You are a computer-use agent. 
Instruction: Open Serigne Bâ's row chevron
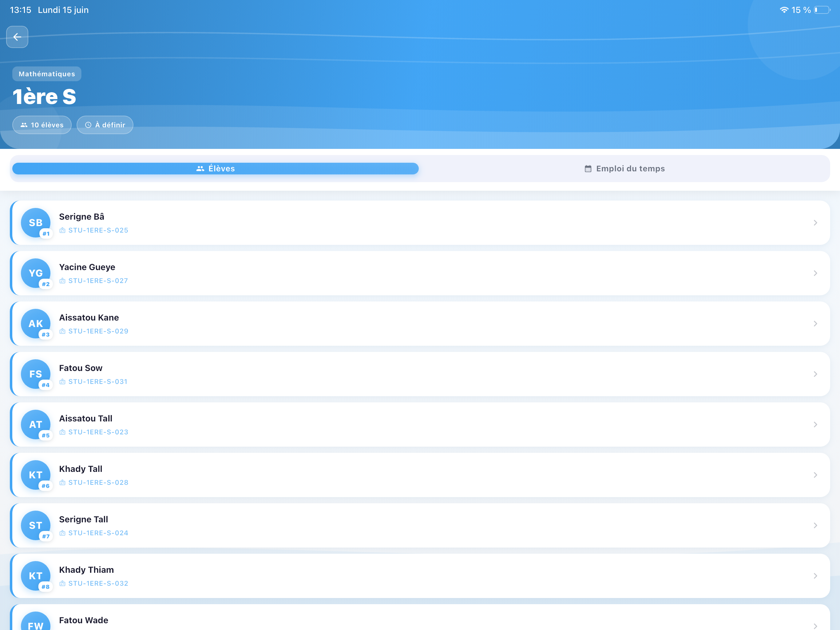tap(815, 223)
